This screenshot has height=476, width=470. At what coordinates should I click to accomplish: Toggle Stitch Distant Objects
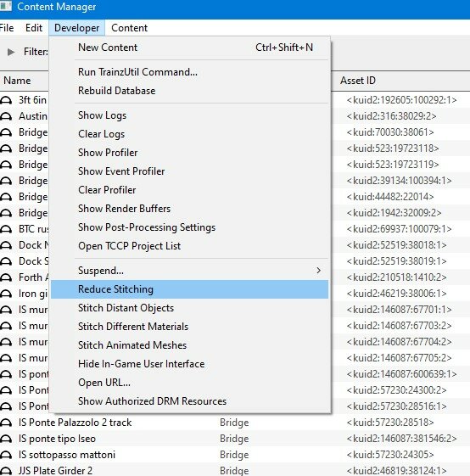click(x=189, y=308)
